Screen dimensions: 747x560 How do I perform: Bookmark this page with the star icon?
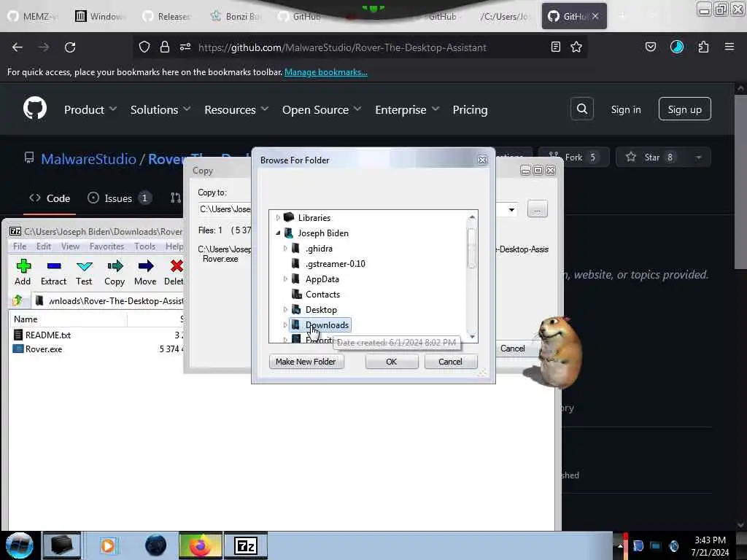[576, 47]
